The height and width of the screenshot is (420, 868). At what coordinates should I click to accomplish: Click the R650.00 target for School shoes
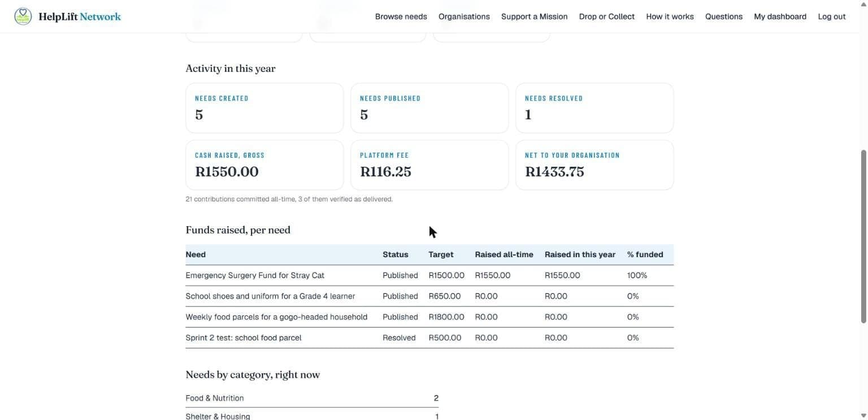click(444, 296)
